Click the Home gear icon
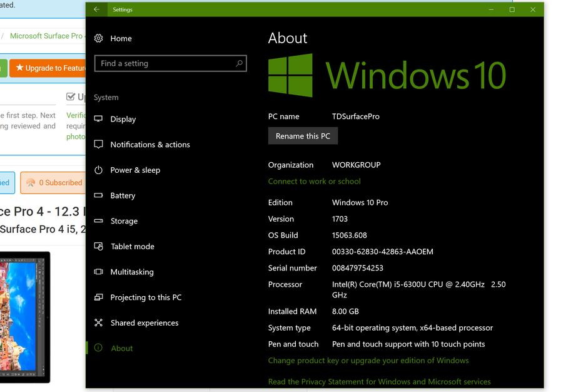588x392 pixels. (98, 38)
